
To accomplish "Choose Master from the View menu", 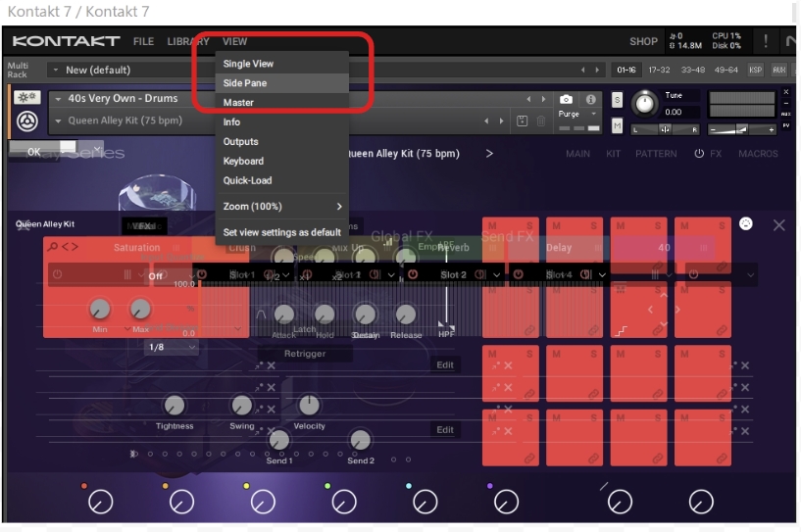I will tap(282, 102).
